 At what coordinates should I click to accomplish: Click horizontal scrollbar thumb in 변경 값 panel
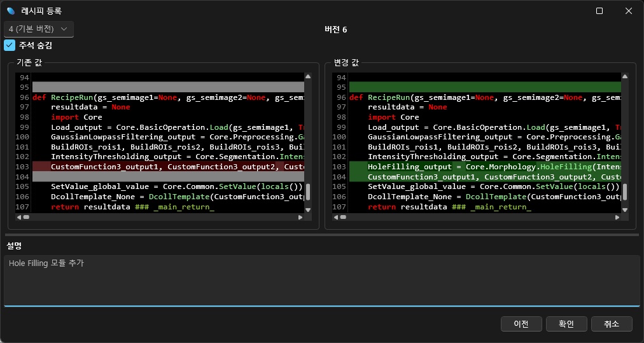coord(343,217)
